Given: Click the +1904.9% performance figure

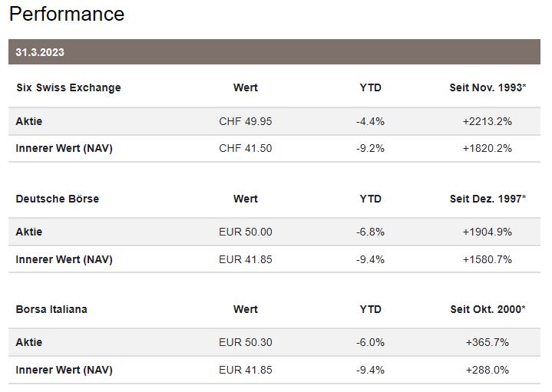Looking at the screenshot, I should click(487, 232).
